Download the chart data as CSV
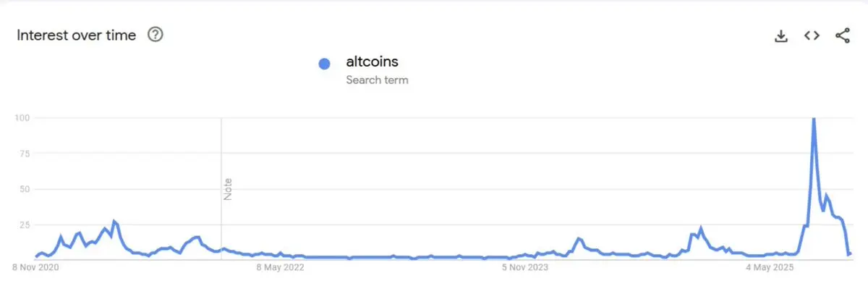Image resolution: width=868 pixels, height=302 pixels. (780, 35)
